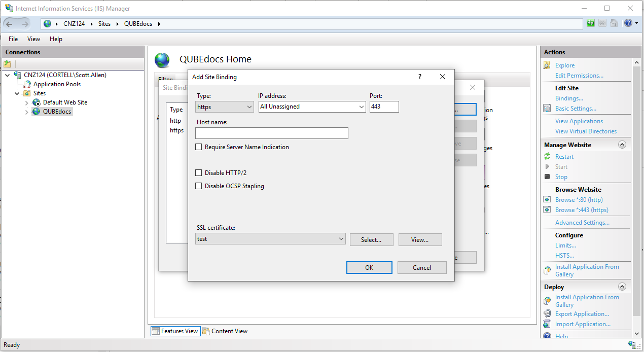Screen dimensions: 644x352
Task: Open the View menu
Action: click(33, 39)
